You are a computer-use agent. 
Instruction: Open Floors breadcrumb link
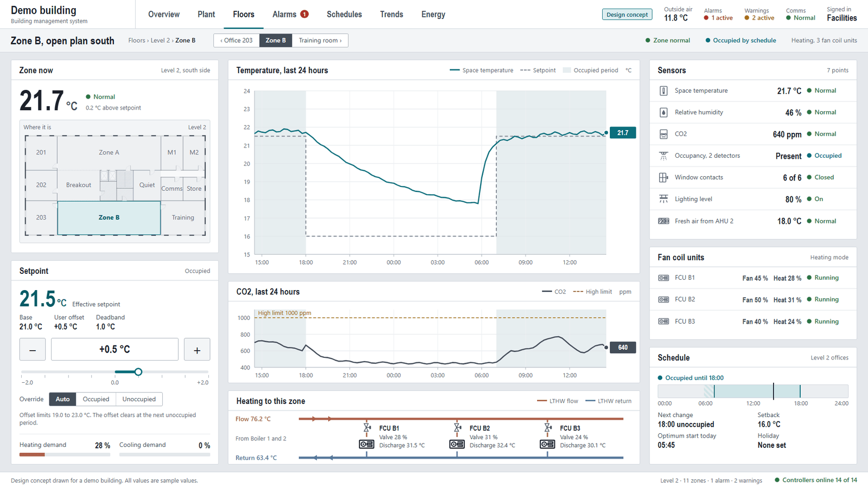coord(137,41)
